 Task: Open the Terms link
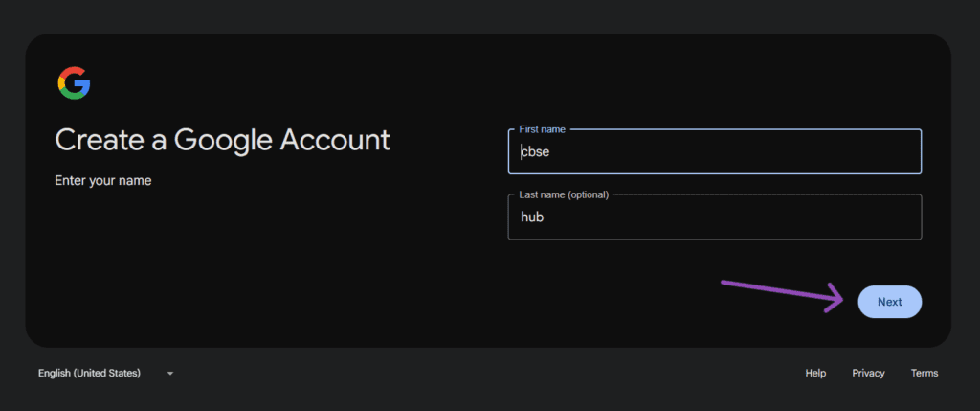[924, 373]
